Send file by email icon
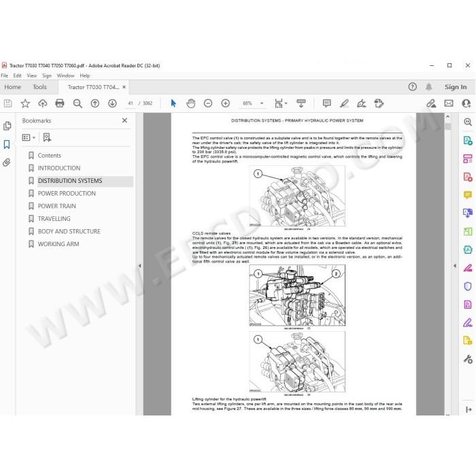476x476 pixels. (449, 103)
